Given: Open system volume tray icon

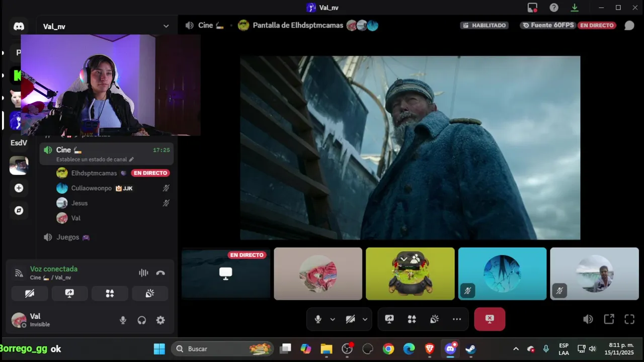Looking at the screenshot, I should click(x=592, y=348).
